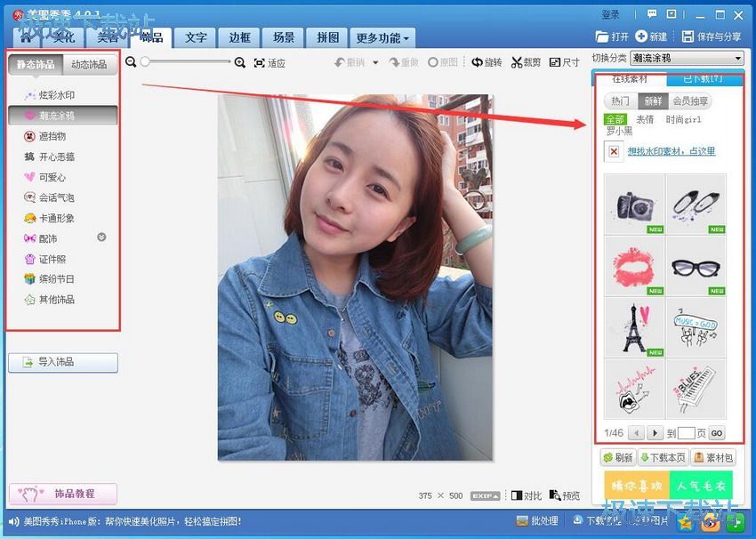Click the 保存与分享 save icon
Screen dimensions: 756x539
point(688,36)
